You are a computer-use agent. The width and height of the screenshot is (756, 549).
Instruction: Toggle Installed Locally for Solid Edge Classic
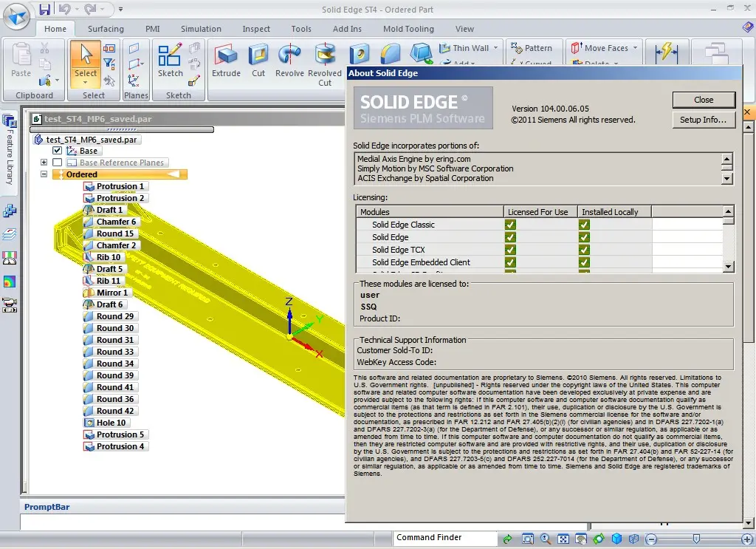[584, 225]
